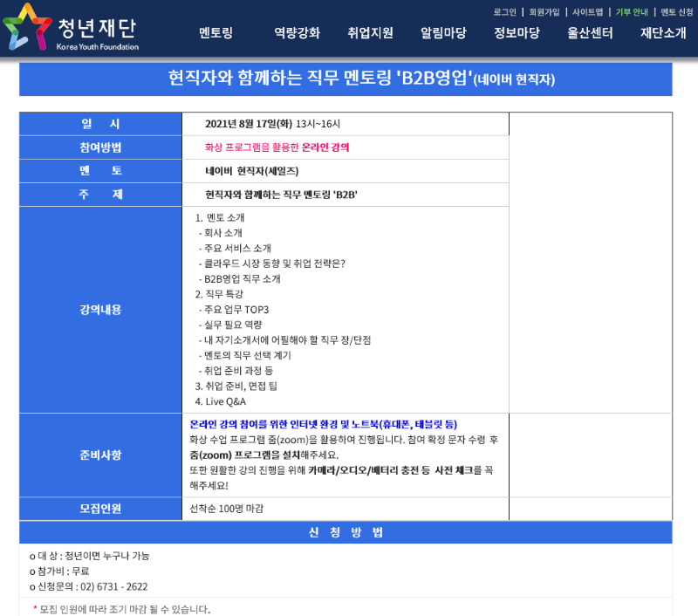This screenshot has width=698, height=616.
Task: Click the 준비사항 row header
Action: (100, 455)
